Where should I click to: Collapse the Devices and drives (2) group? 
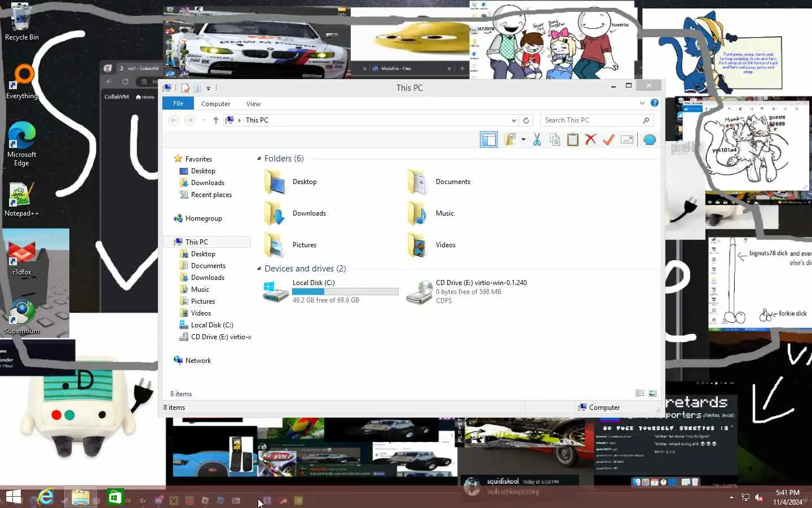click(259, 269)
